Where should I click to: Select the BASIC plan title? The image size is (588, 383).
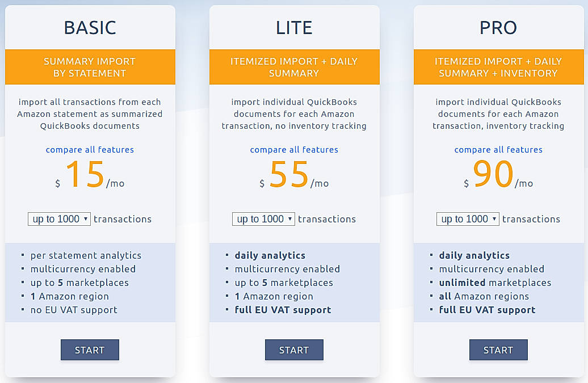pyautogui.click(x=90, y=27)
